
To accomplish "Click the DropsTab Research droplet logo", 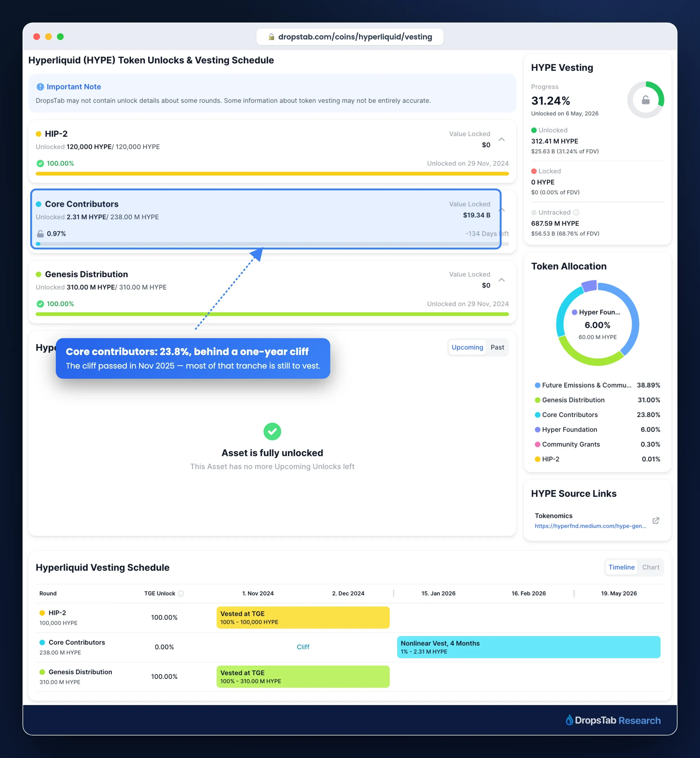I will (569, 720).
